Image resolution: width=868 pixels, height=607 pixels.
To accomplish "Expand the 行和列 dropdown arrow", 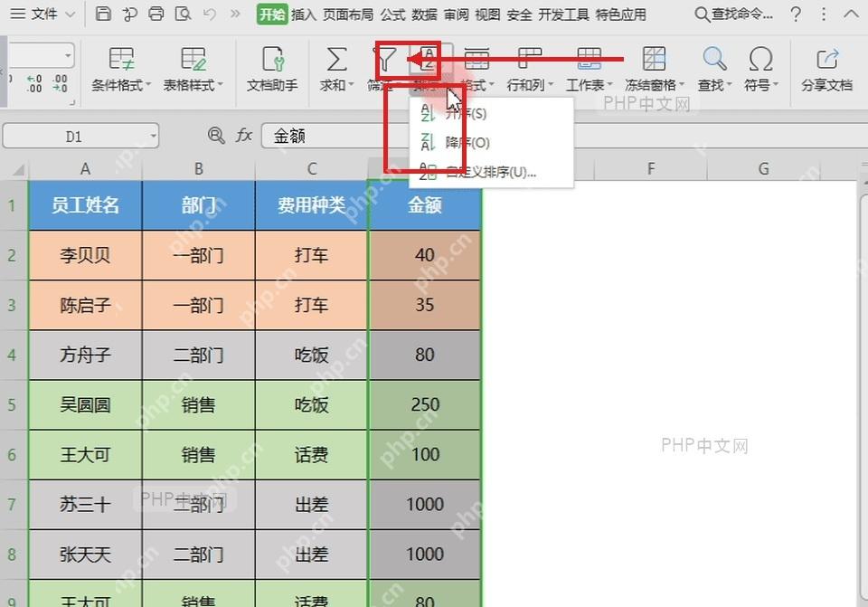I will [551, 85].
